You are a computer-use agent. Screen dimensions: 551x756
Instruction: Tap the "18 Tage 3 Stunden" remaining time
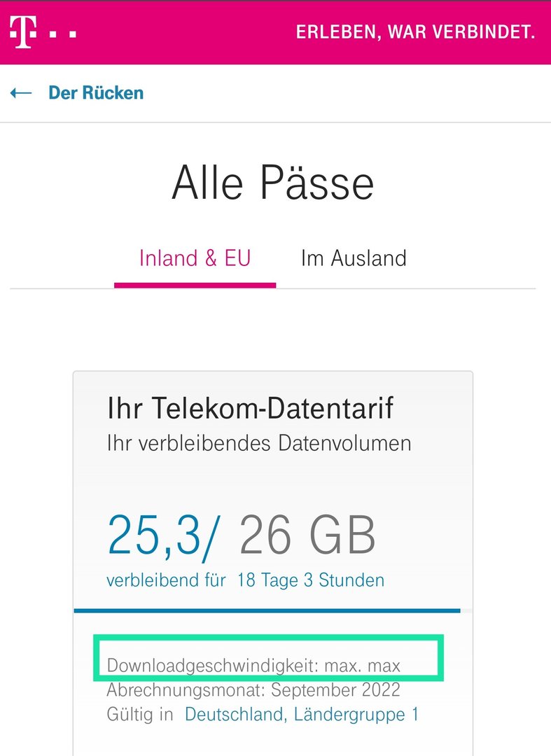[310, 580]
